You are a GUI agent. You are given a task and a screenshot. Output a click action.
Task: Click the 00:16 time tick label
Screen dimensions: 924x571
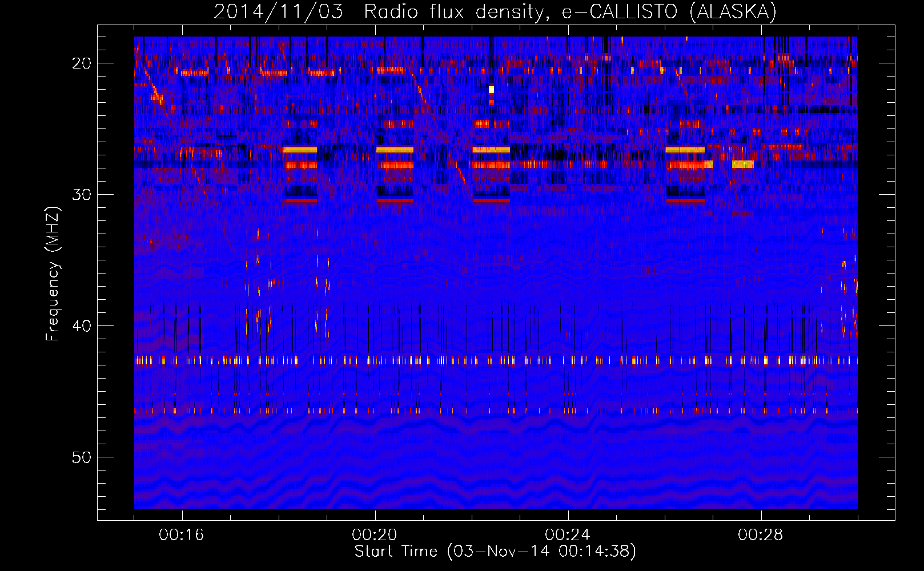click(x=182, y=535)
